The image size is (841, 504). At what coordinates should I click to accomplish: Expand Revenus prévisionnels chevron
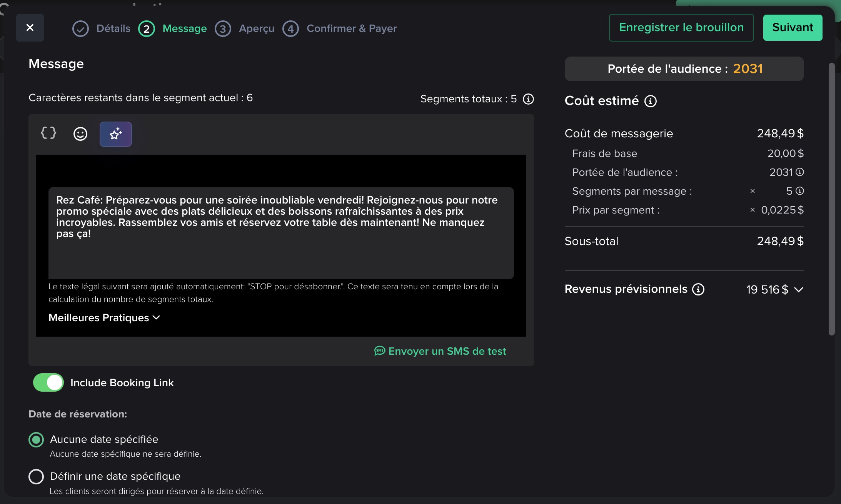pyautogui.click(x=799, y=289)
